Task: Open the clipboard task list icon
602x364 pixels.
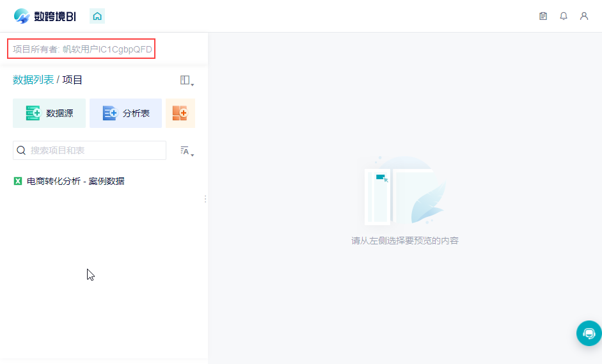Action: pyautogui.click(x=543, y=16)
